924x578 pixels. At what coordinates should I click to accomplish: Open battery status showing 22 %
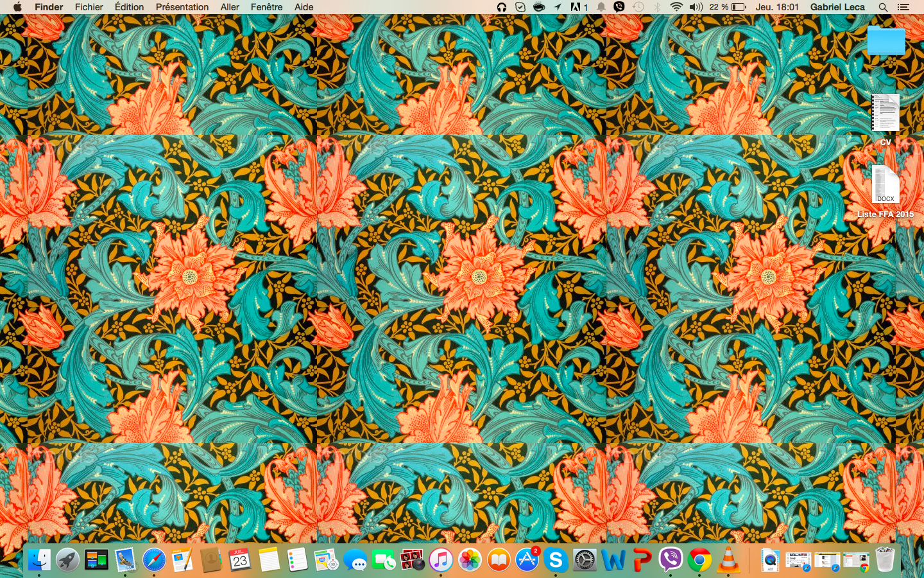coord(728,7)
